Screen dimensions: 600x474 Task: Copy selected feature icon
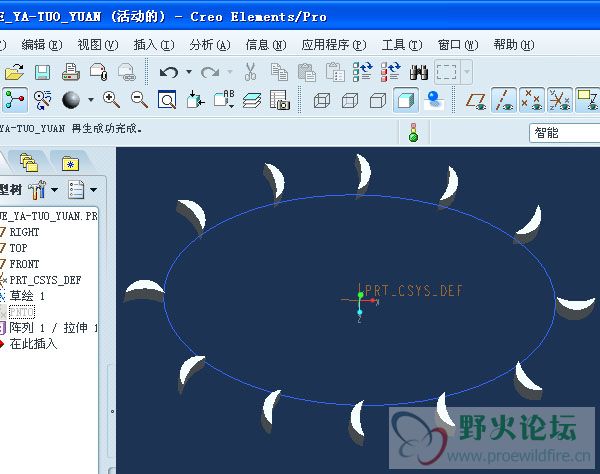tap(279, 72)
